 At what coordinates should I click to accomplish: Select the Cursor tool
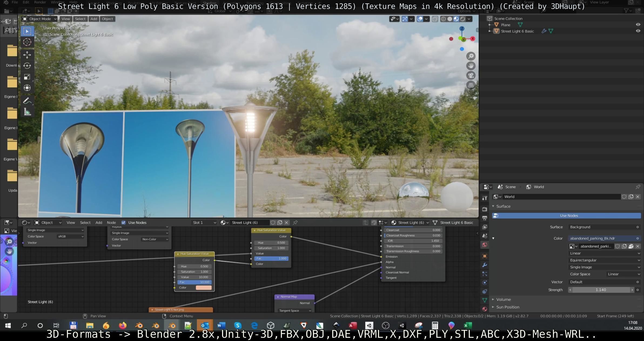pyautogui.click(x=27, y=42)
